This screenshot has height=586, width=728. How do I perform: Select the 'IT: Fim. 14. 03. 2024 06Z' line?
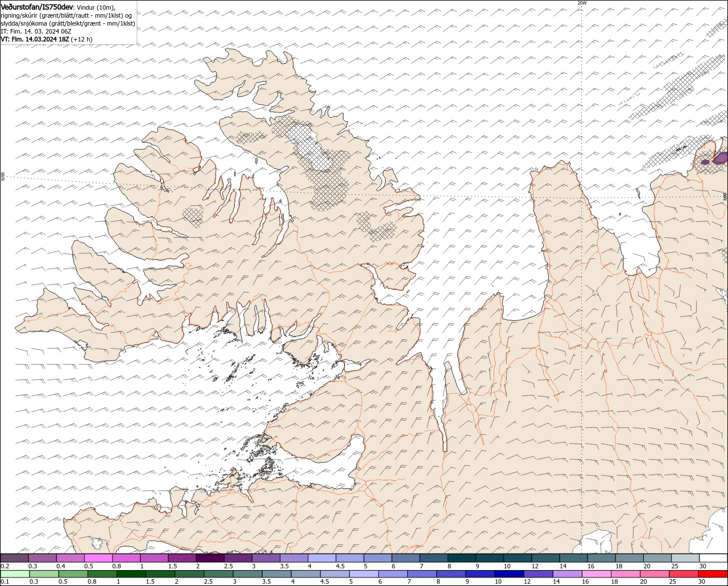(36, 31)
